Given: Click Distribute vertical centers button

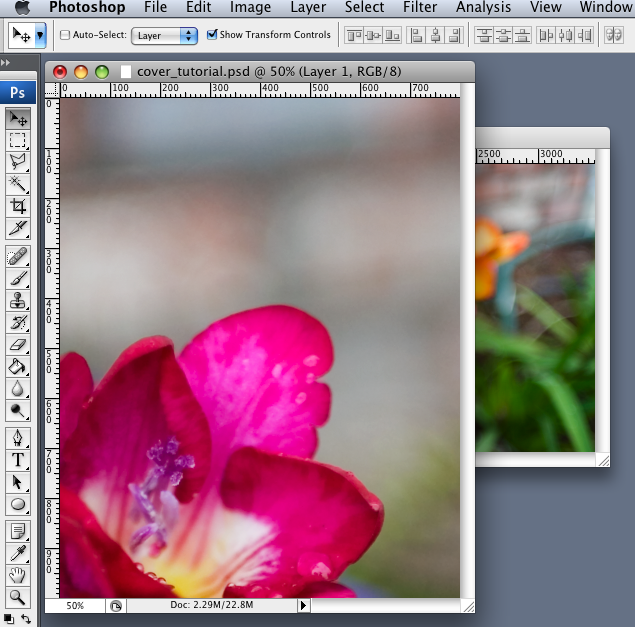Looking at the screenshot, I should pos(503,36).
